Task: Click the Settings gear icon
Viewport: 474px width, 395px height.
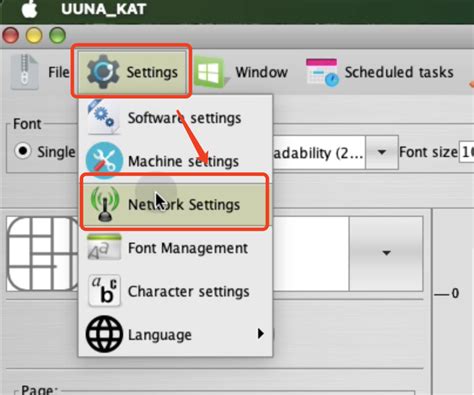Action: pos(103,72)
